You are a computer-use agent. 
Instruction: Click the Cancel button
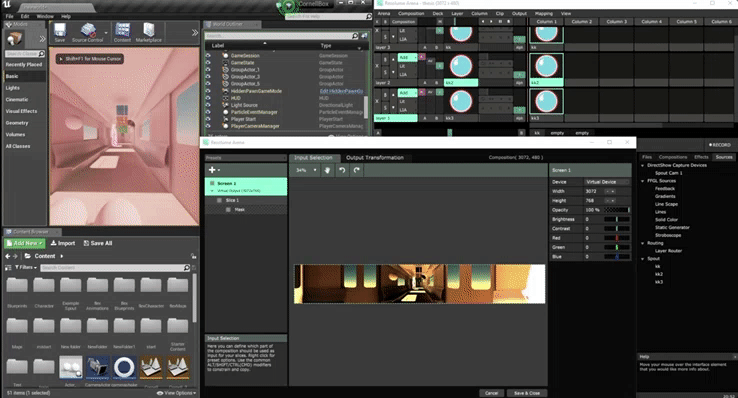pyautogui.click(x=491, y=393)
